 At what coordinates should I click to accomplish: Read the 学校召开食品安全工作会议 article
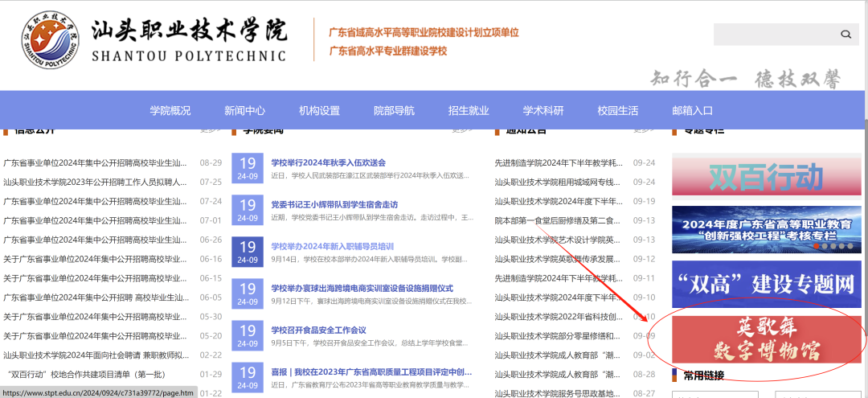pyautogui.click(x=318, y=330)
